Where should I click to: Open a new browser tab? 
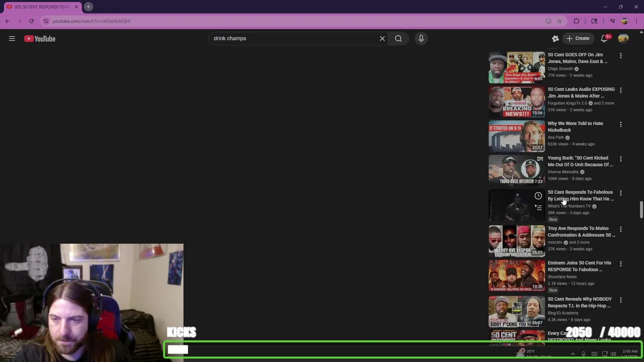[88, 7]
